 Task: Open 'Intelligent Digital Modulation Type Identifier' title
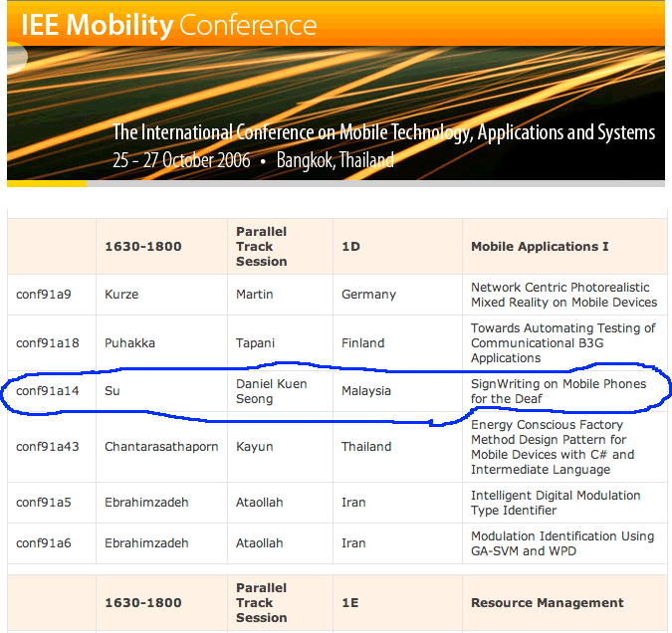(x=556, y=503)
